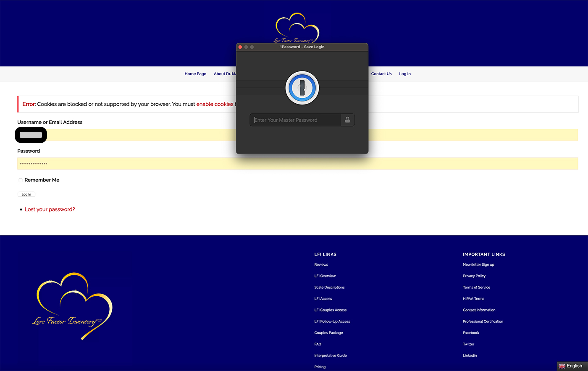Click the lock icon beside master password
588x371 pixels.
tap(347, 120)
